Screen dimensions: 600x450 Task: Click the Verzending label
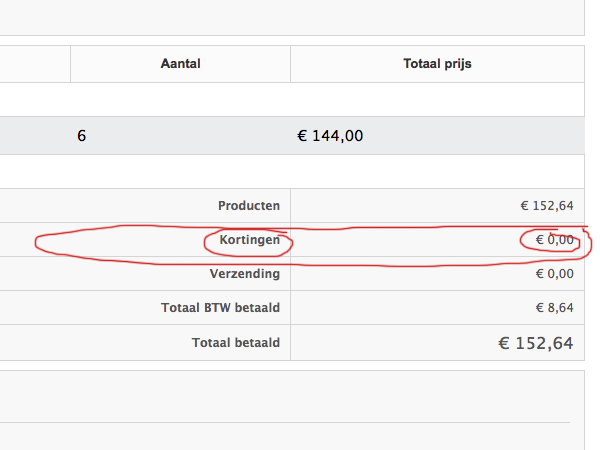pyautogui.click(x=244, y=274)
